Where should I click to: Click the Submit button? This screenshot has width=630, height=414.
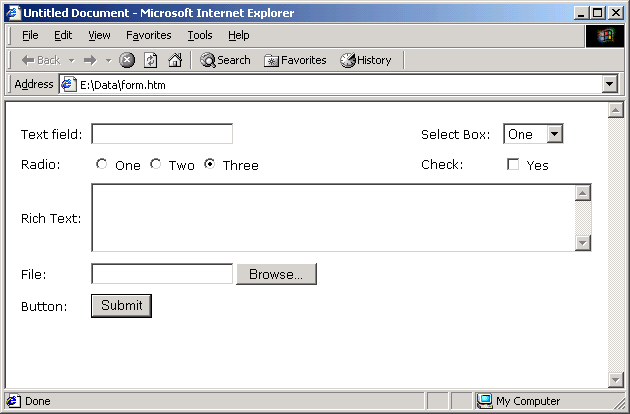[x=121, y=306]
